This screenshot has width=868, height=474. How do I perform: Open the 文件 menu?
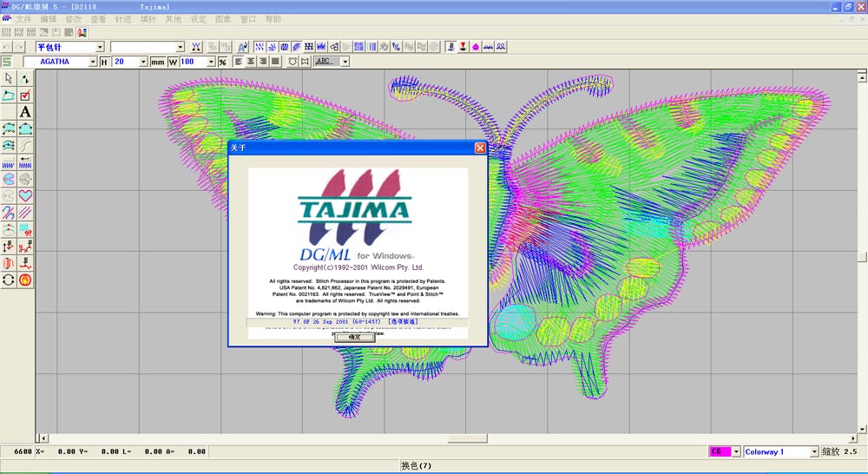click(x=23, y=19)
